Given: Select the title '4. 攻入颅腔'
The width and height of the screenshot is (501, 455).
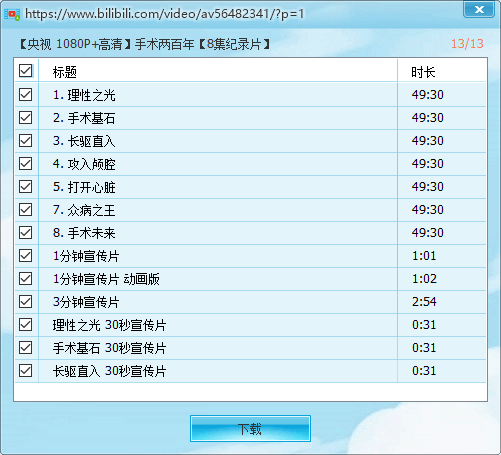Looking at the screenshot, I should pos(84,164).
